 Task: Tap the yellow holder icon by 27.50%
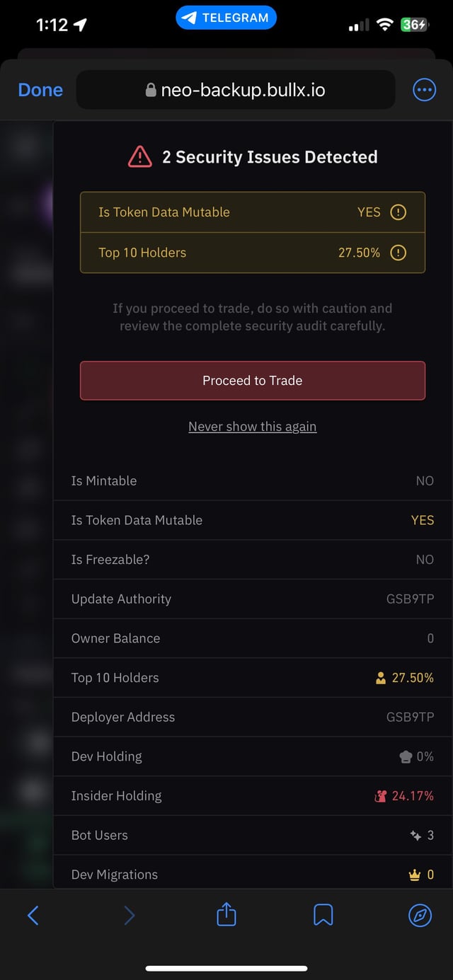381,678
